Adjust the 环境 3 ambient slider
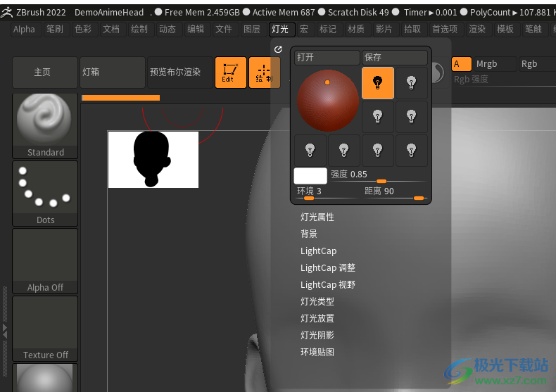556x392 pixels. pyautogui.click(x=327, y=192)
